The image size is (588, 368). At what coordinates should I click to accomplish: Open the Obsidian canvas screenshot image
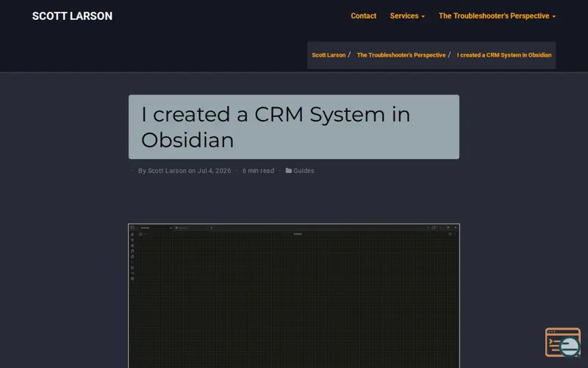click(294, 296)
